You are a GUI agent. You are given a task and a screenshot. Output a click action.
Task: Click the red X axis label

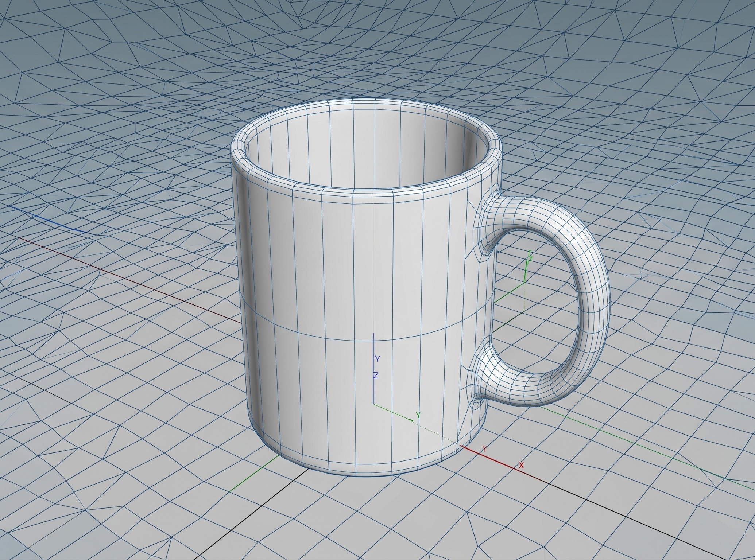[x=522, y=465]
